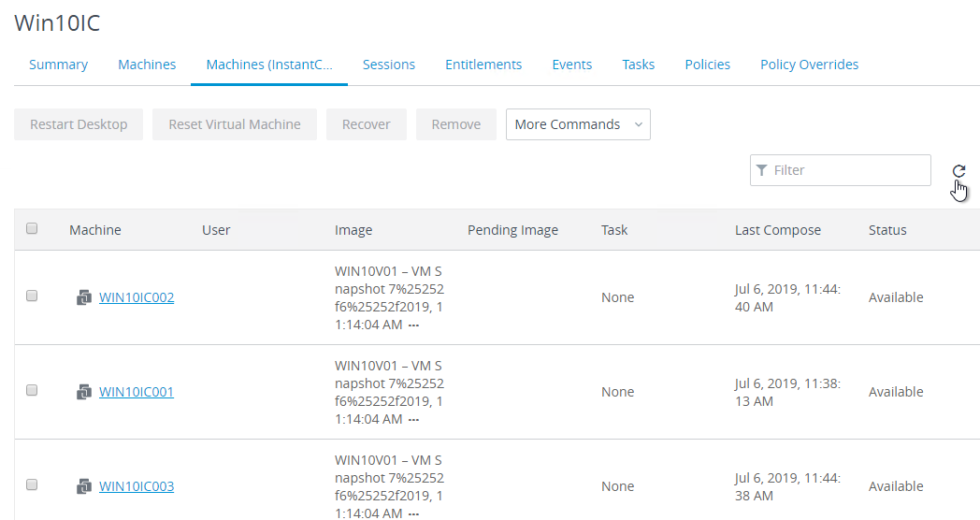Switch to the Machines tab
Image resolution: width=980 pixels, height=520 pixels.
[147, 65]
